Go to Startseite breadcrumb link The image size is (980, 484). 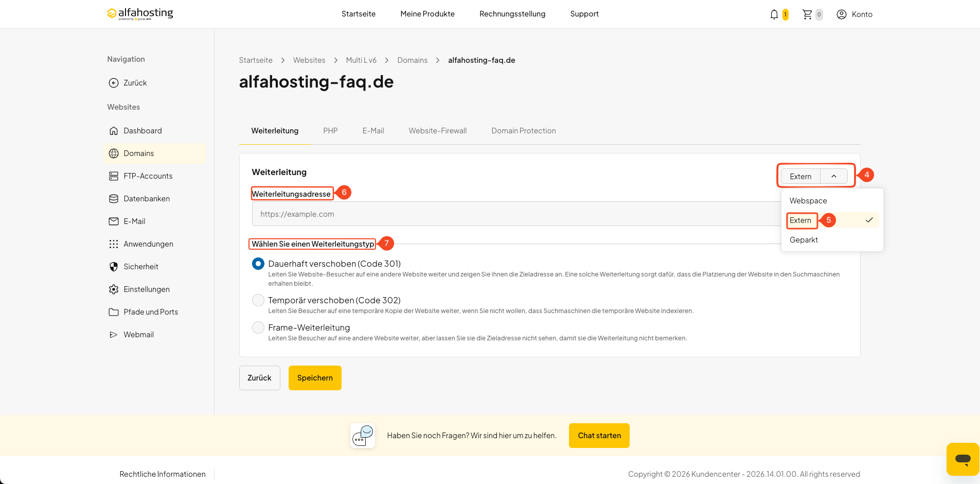pos(256,60)
